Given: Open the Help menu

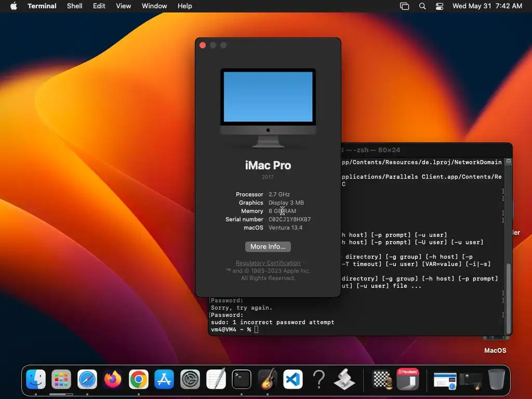Looking at the screenshot, I should click(184, 6).
